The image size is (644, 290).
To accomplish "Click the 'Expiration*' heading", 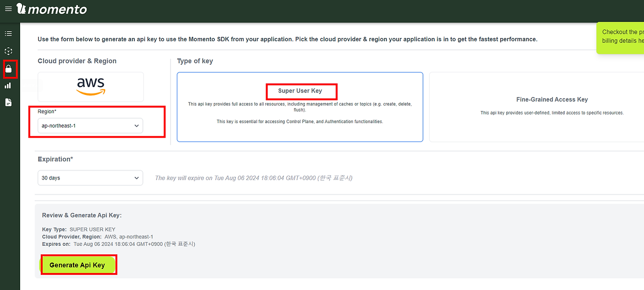I will coord(55,159).
